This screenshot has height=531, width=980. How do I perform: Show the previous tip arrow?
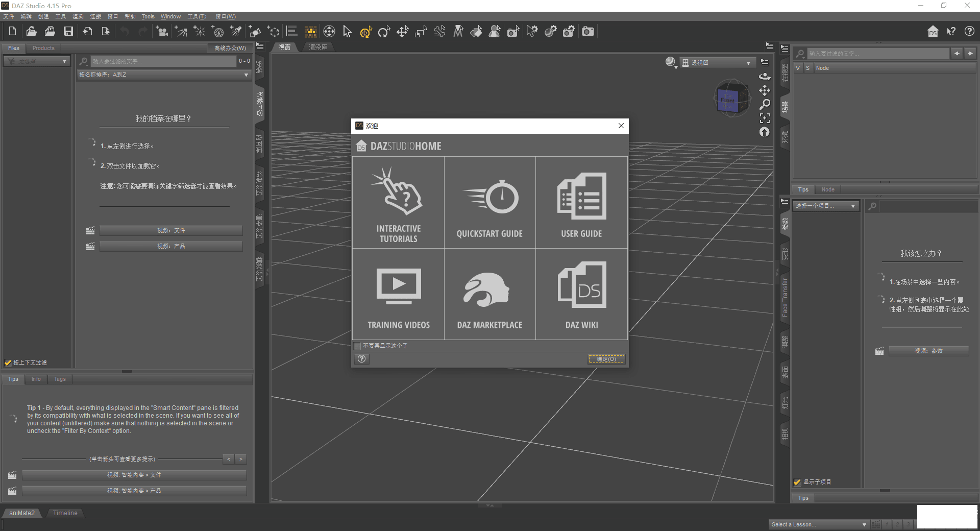point(229,459)
